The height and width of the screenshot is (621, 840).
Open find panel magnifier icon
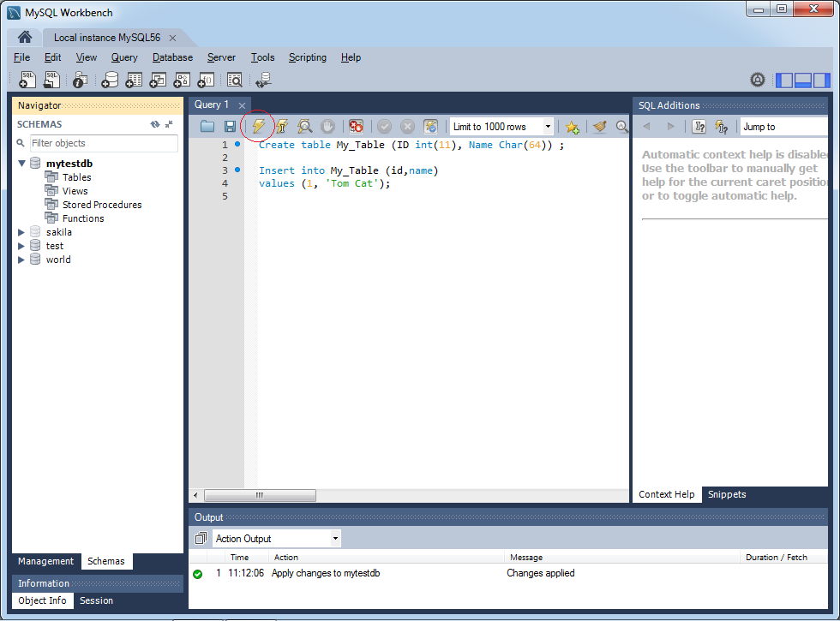click(x=621, y=127)
